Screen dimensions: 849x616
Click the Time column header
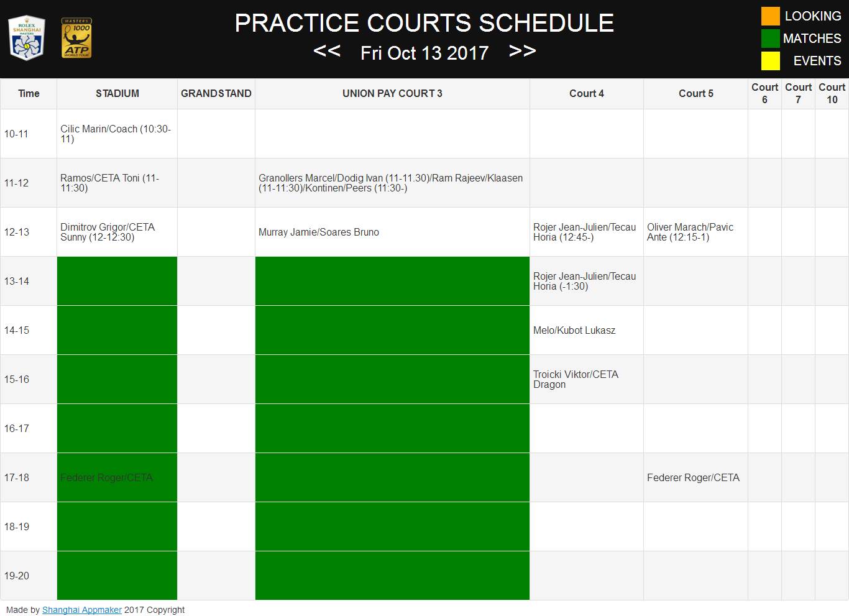pos(29,93)
